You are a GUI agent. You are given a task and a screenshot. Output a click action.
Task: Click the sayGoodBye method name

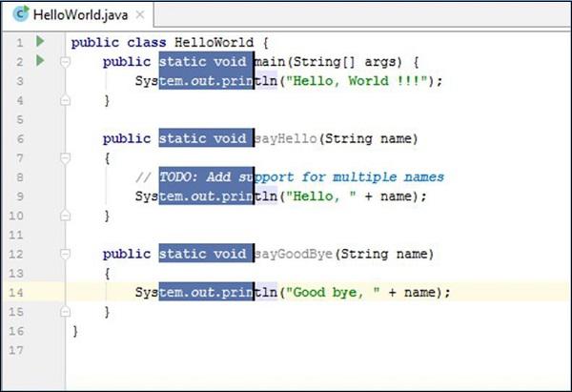(x=294, y=254)
